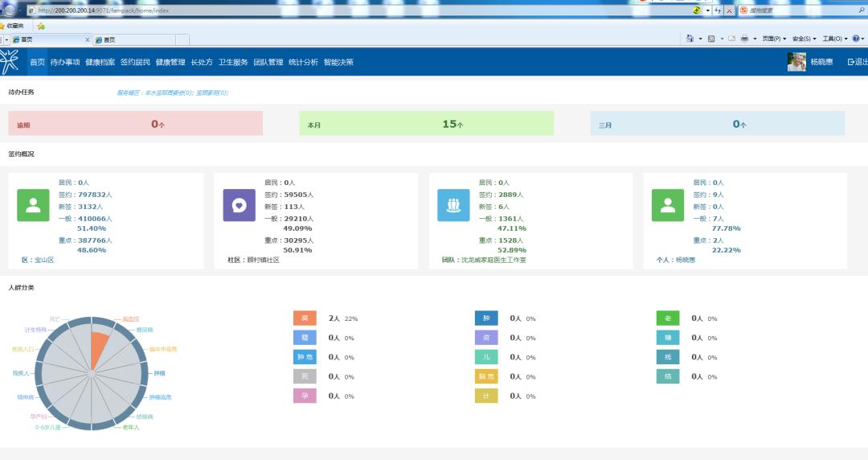Switch to the second 首页 browser tab

point(133,39)
